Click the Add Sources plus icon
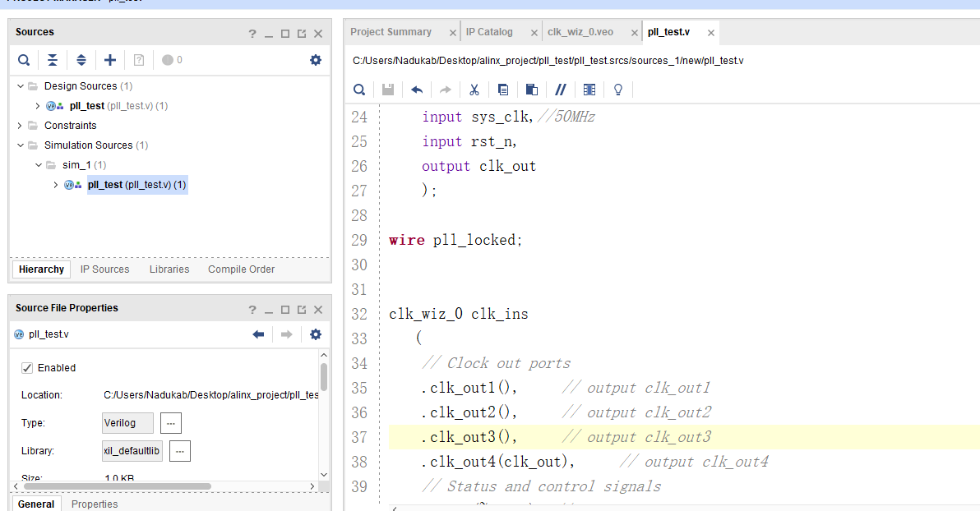 pos(109,59)
